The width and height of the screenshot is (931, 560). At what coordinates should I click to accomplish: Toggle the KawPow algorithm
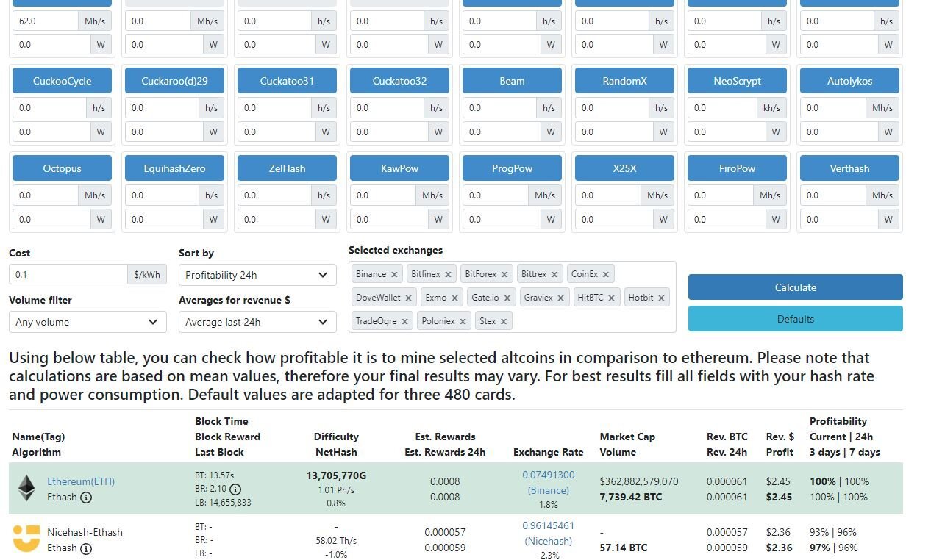[399, 168]
